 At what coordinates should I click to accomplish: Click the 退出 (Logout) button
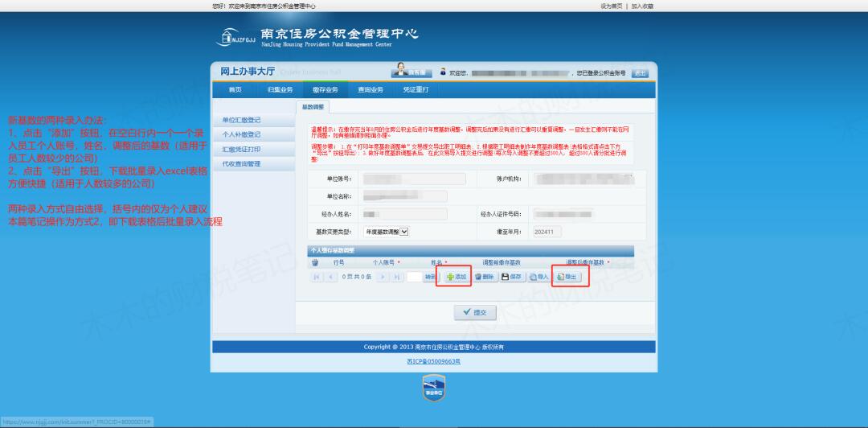pos(640,73)
